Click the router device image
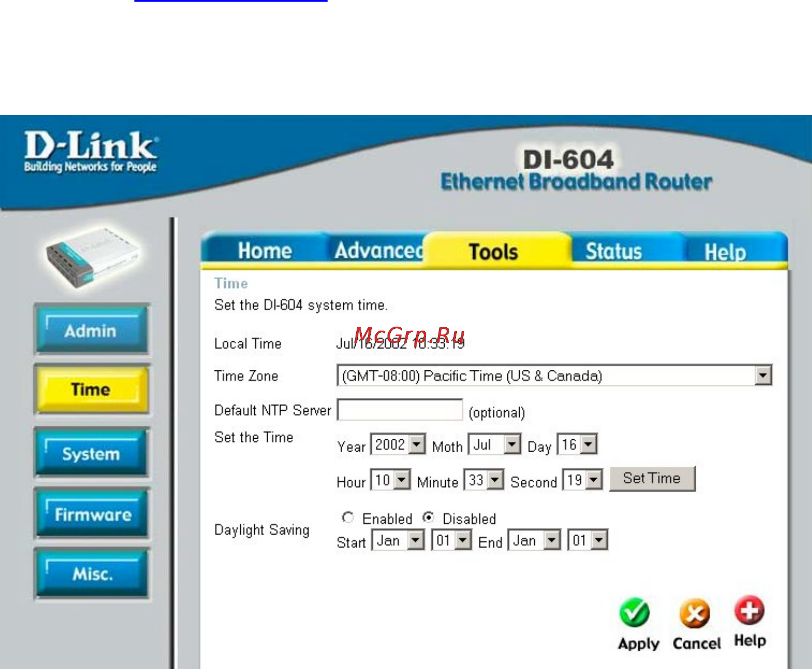812x669 pixels. (92, 257)
